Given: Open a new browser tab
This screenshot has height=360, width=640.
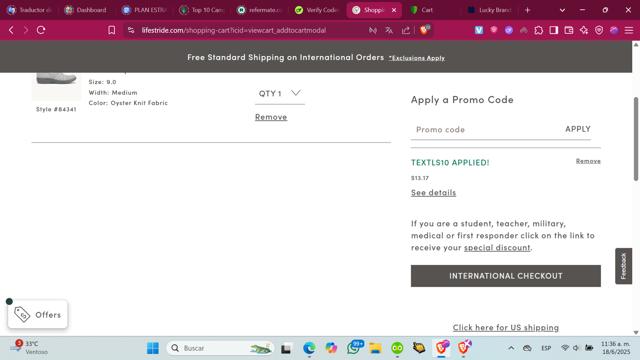Looking at the screenshot, I should pos(527,10).
